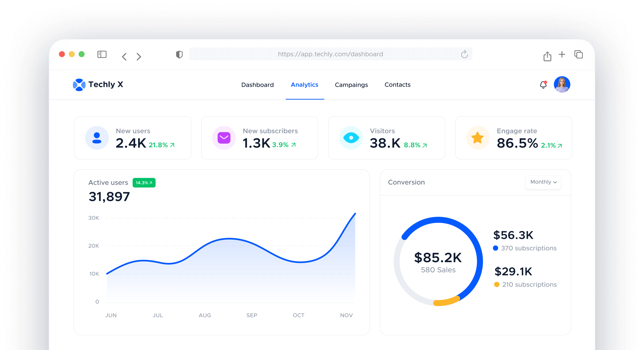Click the notification red dot indicator
Image resolution: width=644 pixels, height=350 pixels.
[x=546, y=82]
